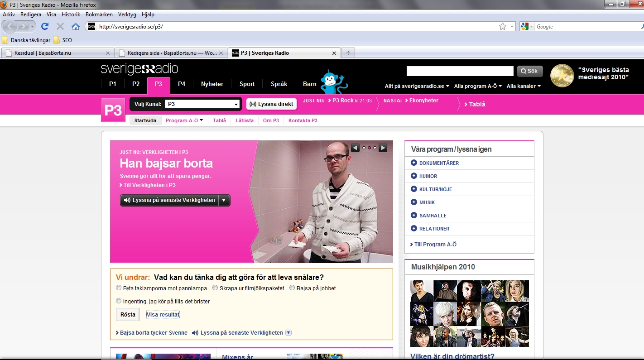This screenshot has width=644, height=360.
Task: Open a new tab with plus button
Action: click(x=348, y=53)
